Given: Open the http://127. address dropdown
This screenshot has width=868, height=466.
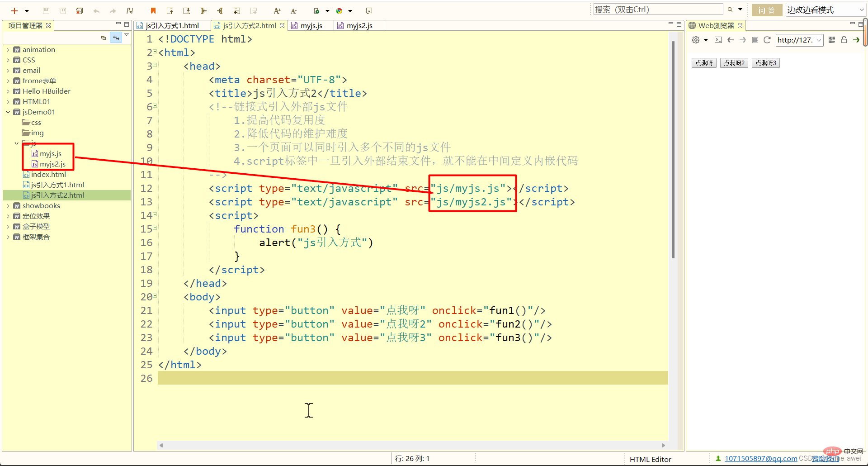Looking at the screenshot, I should coord(819,40).
